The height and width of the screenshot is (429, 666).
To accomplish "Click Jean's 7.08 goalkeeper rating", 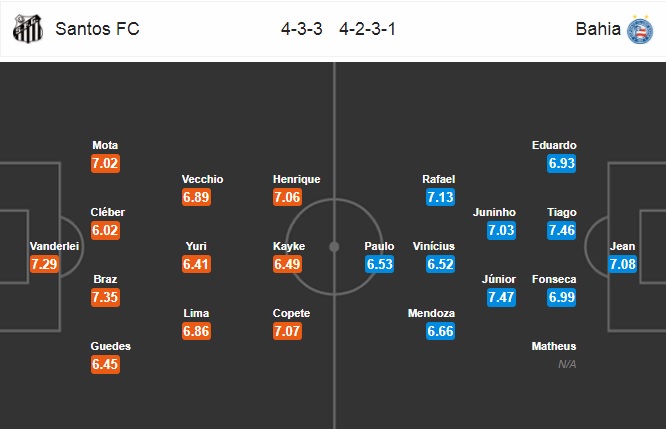I will click(623, 264).
